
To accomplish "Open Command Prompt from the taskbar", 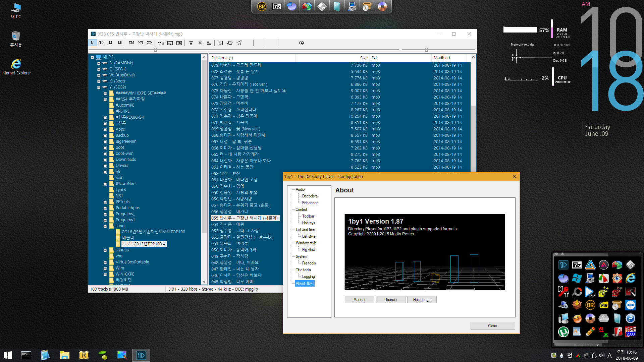I will coord(26,355).
